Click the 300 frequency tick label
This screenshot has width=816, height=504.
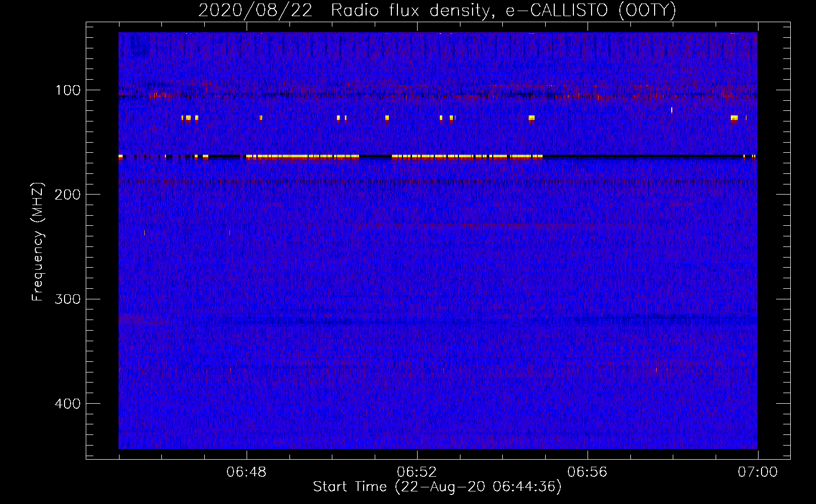point(68,299)
